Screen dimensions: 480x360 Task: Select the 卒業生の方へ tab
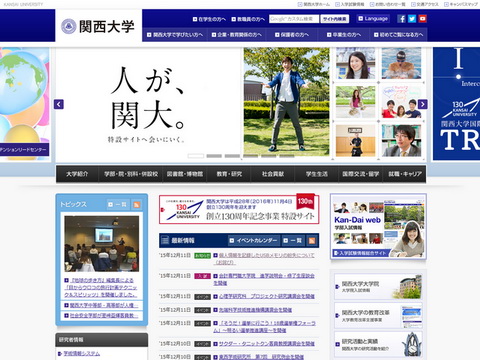(x=343, y=35)
